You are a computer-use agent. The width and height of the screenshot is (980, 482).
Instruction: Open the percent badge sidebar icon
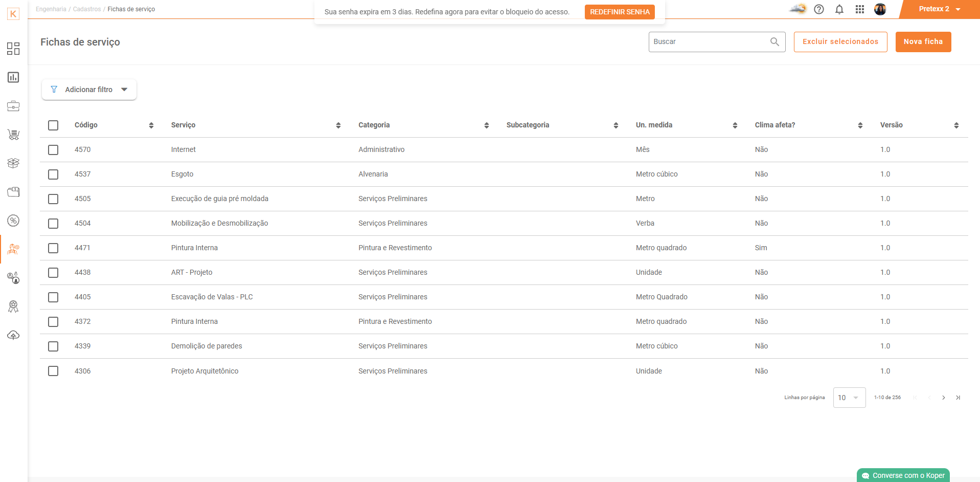(13, 221)
